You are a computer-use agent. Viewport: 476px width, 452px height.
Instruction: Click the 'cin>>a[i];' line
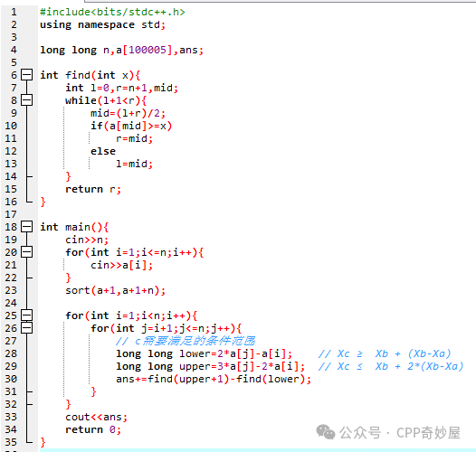[122, 265]
